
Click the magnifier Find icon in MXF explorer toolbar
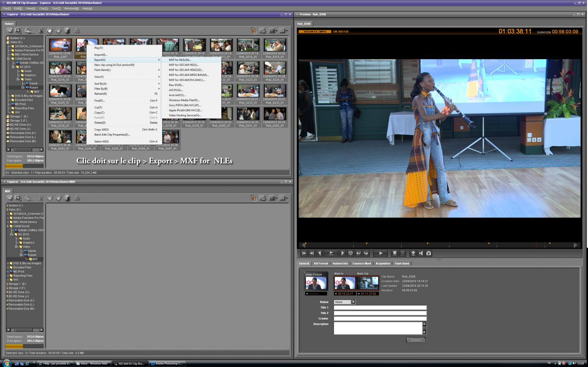pos(18,198)
